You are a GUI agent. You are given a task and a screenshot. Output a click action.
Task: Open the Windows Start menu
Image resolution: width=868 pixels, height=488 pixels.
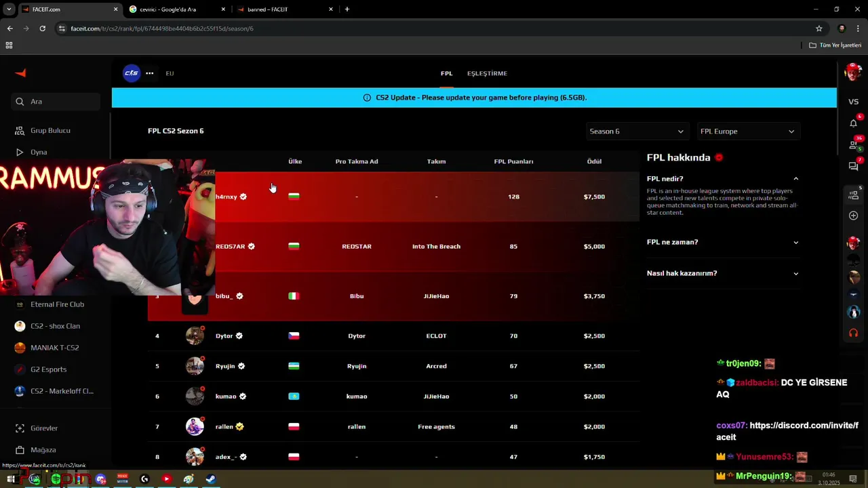pyautogui.click(x=11, y=479)
